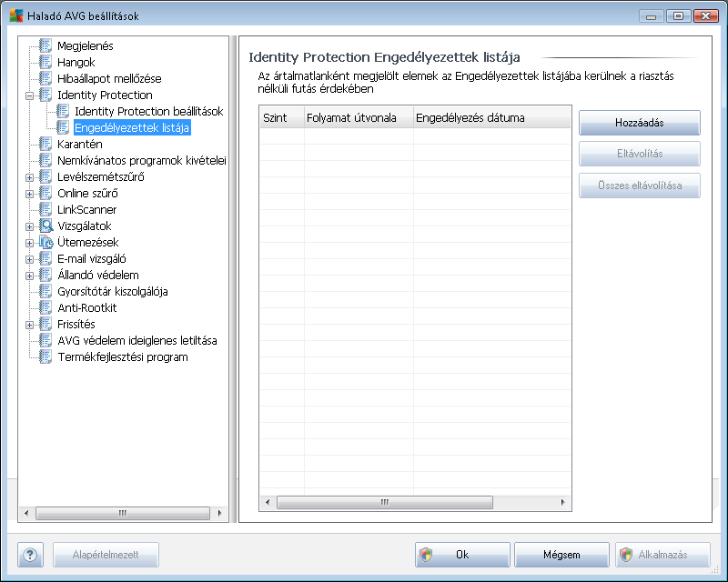
Task: Click the icon beside Karantén
Action: coord(45,144)
